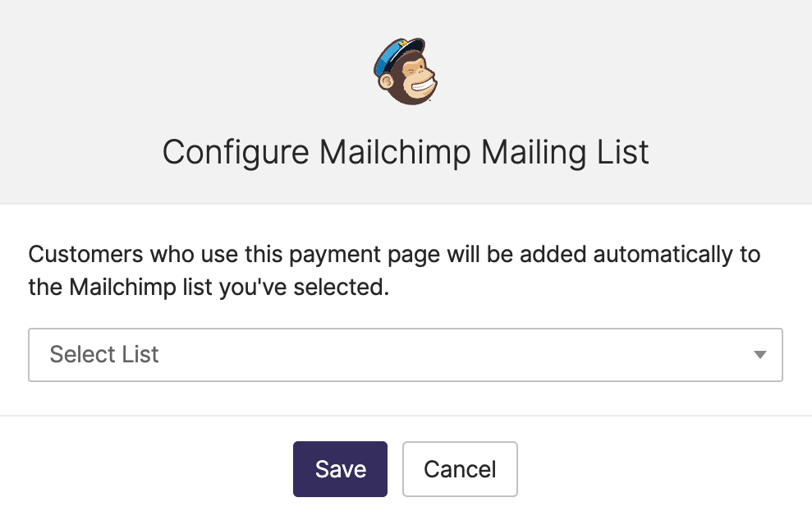The width and height of the screenshot is (812, 516).
Task: Click the Mailchimp monkey logo
Action: click(406, 71)
